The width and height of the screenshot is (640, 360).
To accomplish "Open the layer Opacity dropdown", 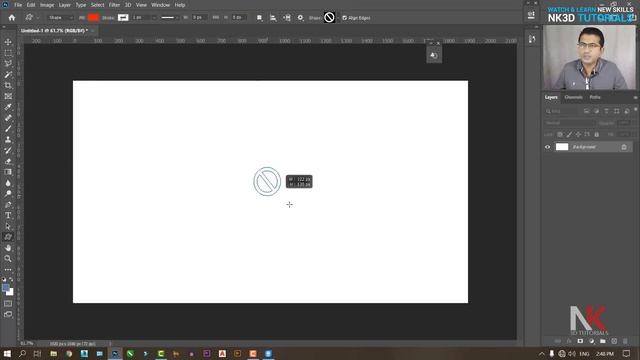I will coord(624,123).
